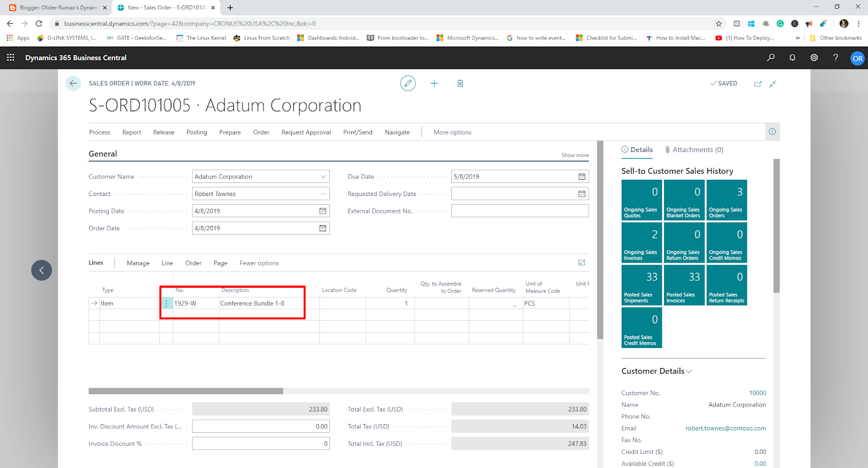Image resolution: width=868 pixels, height=468 pixels.
Task: Open the Apps bookmarks shortcut
Action: pos(18,38)
